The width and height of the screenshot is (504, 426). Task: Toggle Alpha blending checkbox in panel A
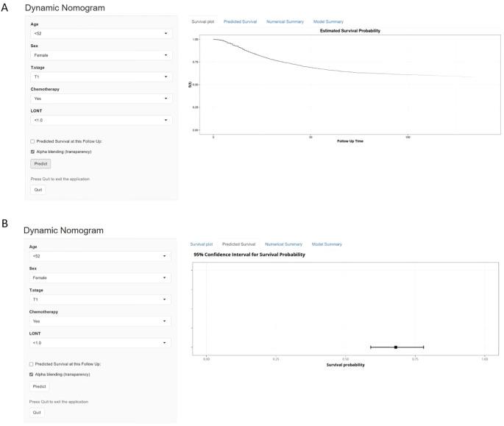point(32,152)
